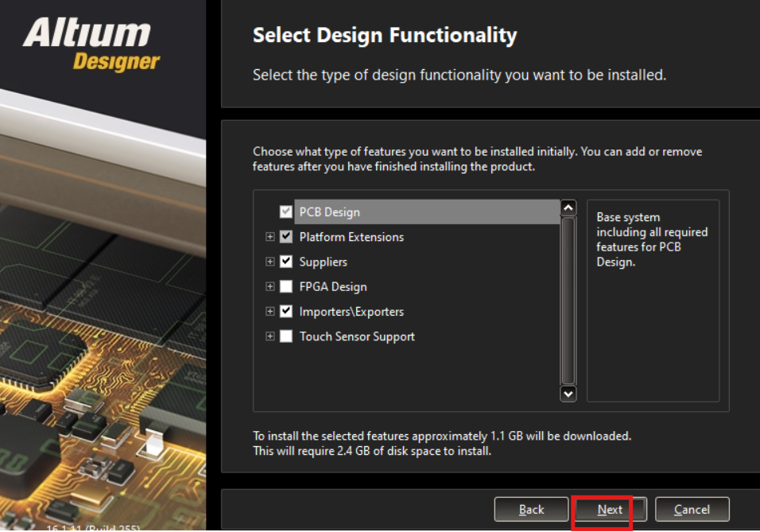Proceed with the Next button
760x532 pixels.
(x=611, y=509)
